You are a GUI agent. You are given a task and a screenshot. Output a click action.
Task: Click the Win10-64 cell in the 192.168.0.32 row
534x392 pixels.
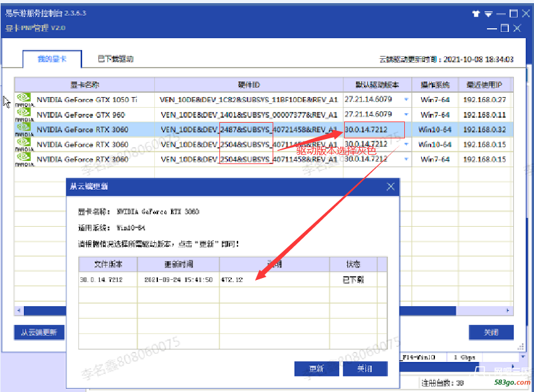tap(435, 130)
